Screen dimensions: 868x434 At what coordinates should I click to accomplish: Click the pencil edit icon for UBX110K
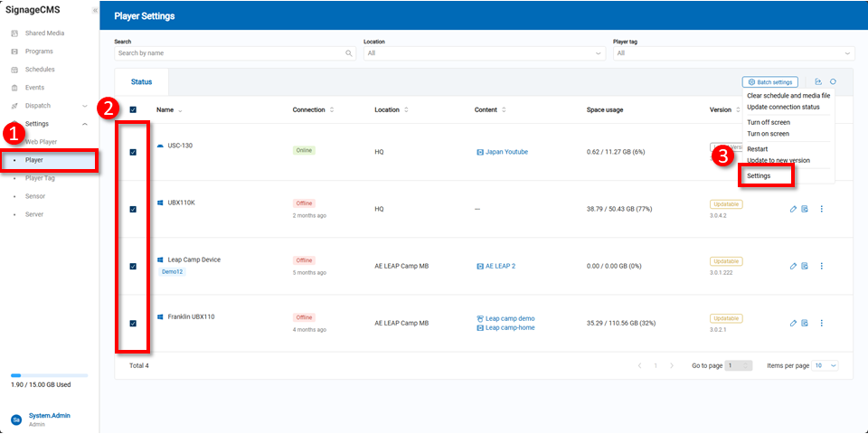[793, 209]
